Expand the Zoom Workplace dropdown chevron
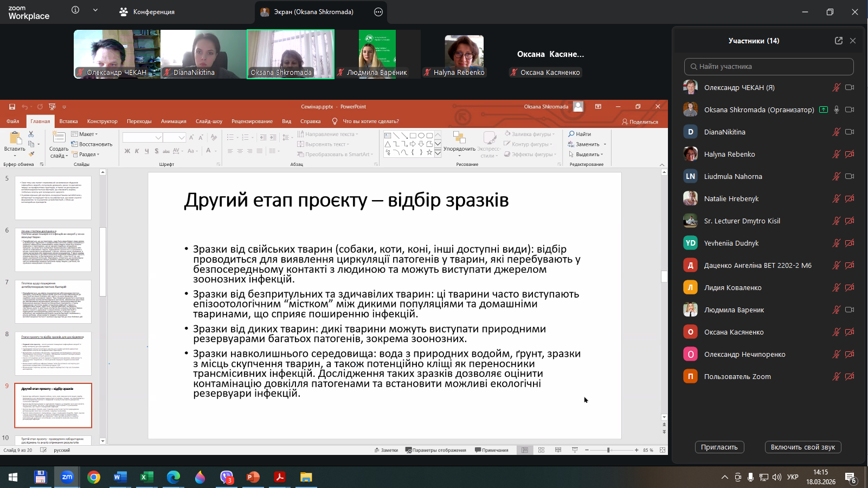Image resolution: width=868 pixels, height=488 pixels. point(95,10)
